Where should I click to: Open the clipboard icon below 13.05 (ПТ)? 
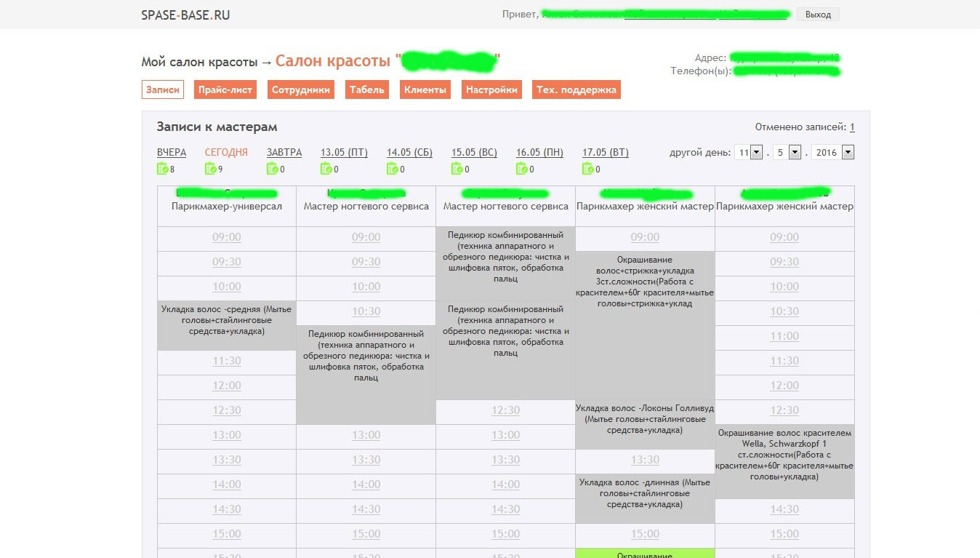coord(326,169)
